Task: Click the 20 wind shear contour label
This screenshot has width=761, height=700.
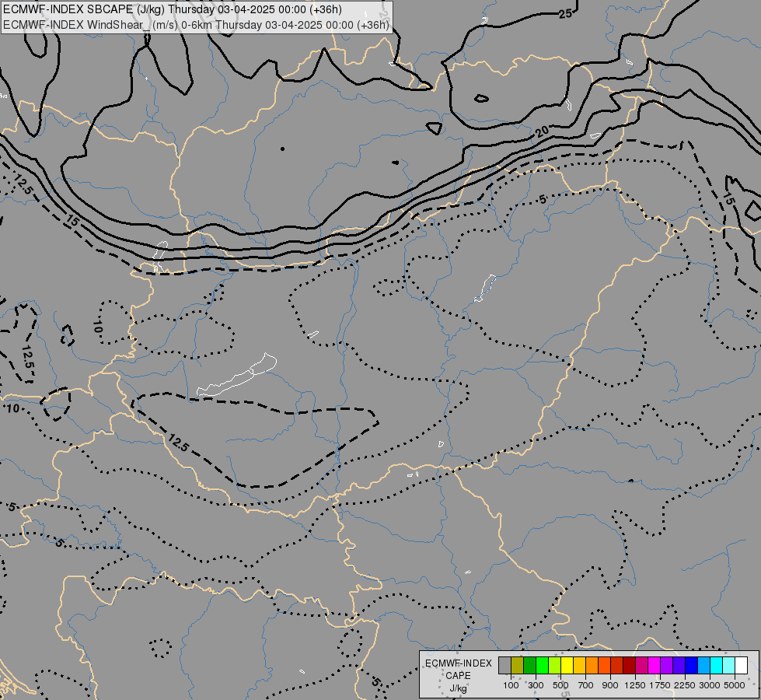Action: tap(542, 131)
